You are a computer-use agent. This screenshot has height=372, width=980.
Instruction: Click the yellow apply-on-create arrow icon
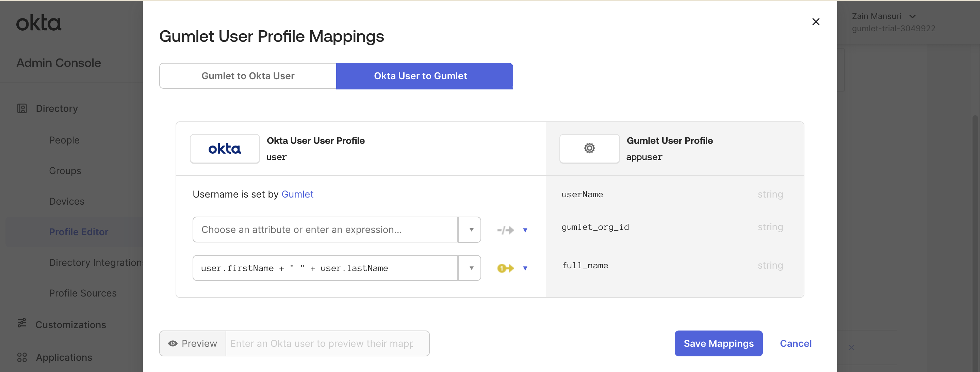click(505, 268)
